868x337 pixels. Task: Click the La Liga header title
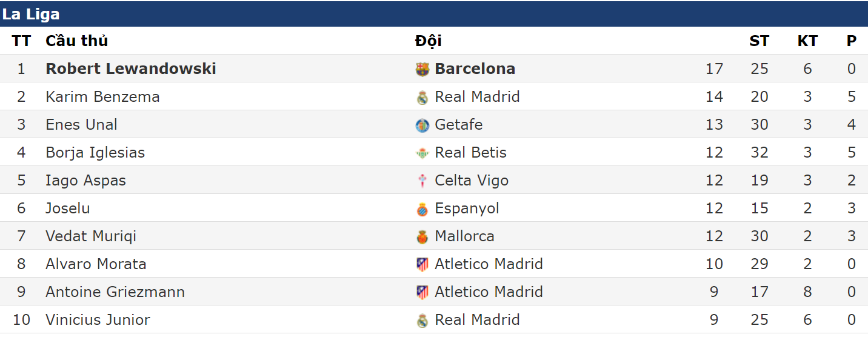(31, 14)
